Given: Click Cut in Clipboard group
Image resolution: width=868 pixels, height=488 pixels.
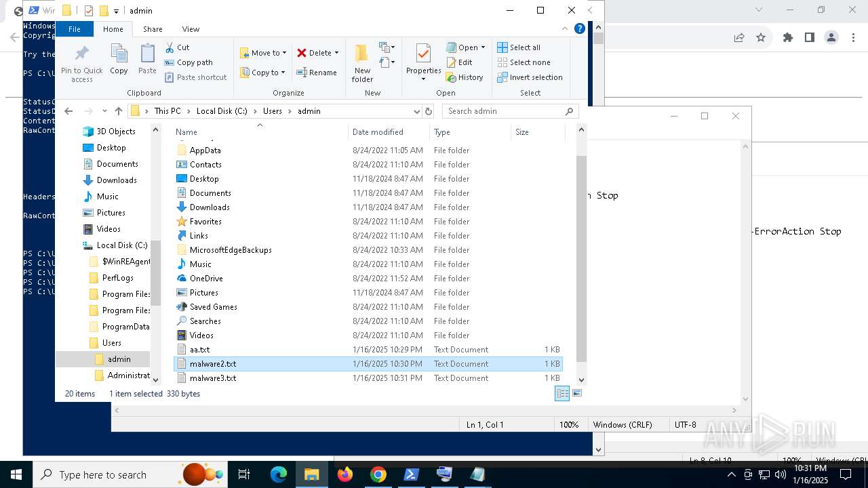Looking at the screenshot, I should [178, 47].
